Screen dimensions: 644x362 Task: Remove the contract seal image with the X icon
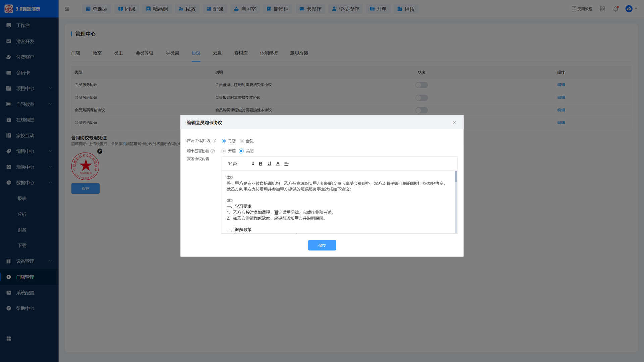tap(100, 151)
